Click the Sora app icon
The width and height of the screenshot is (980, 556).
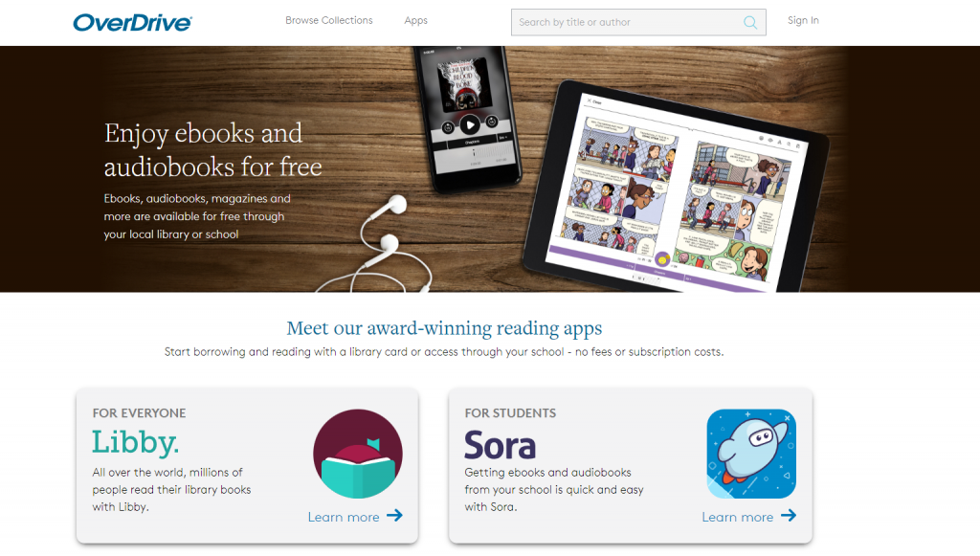[x=751, y=454]
